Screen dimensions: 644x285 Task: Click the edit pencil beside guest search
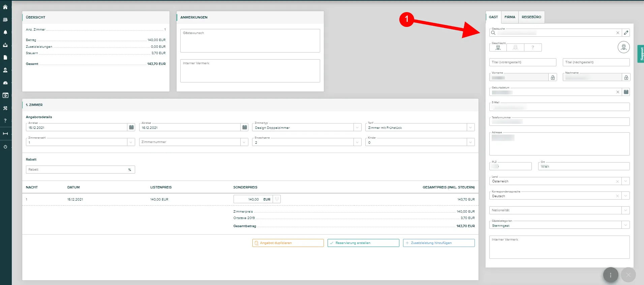626,33
